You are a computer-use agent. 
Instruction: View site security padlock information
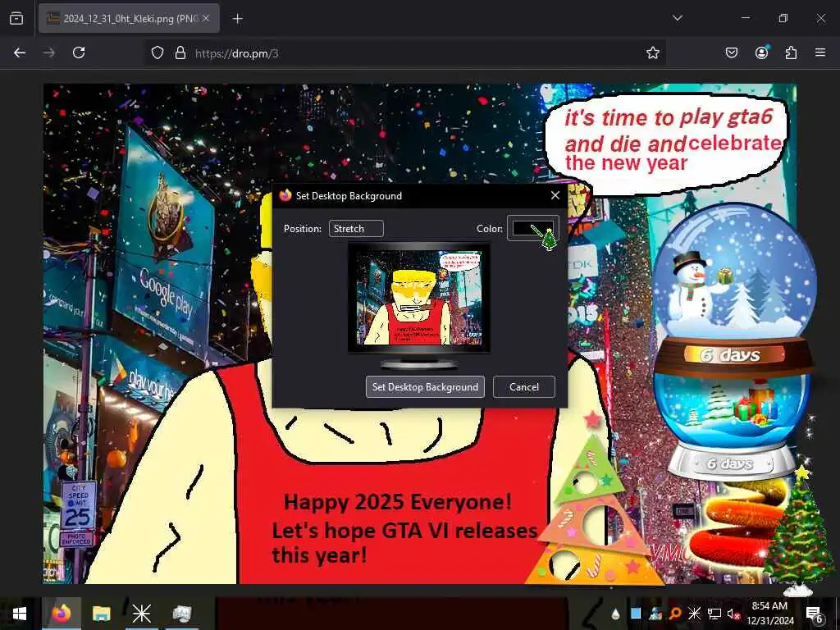(180, 52)
